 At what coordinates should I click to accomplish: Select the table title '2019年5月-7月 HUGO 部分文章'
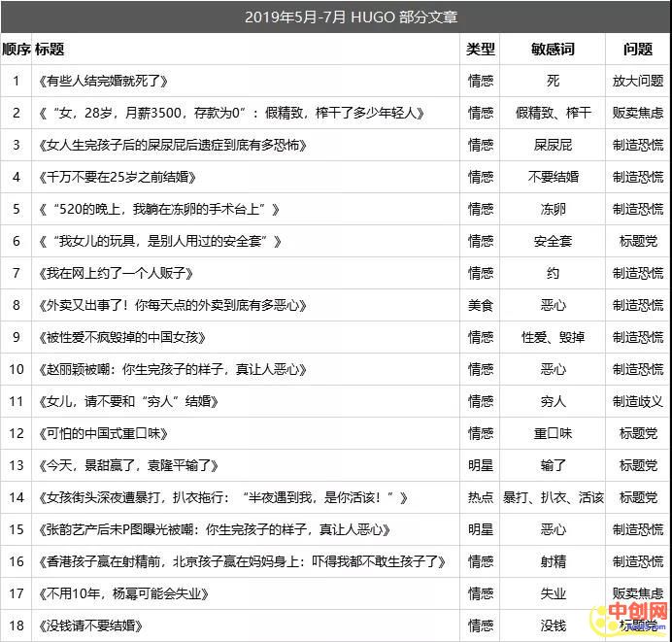pyautogui.click(x=337, y=17)
